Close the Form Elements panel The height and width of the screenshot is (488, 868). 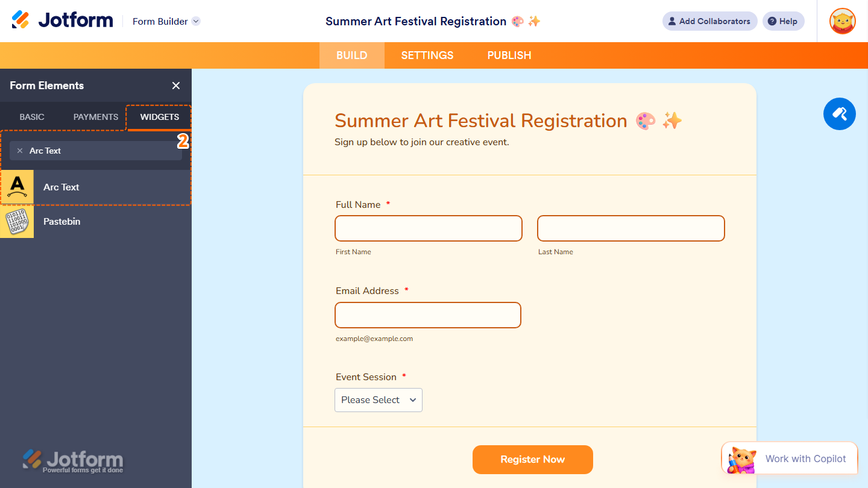pos(175,86)
